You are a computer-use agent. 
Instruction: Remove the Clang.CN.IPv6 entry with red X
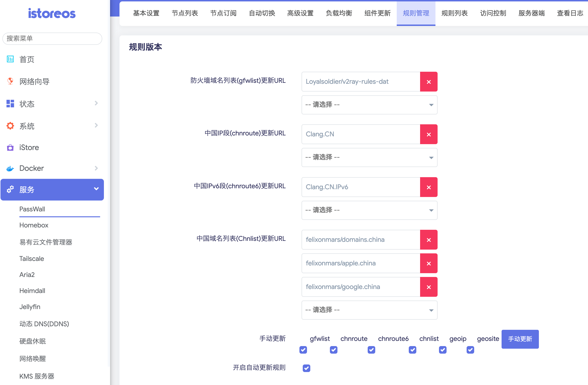(428, 187)
